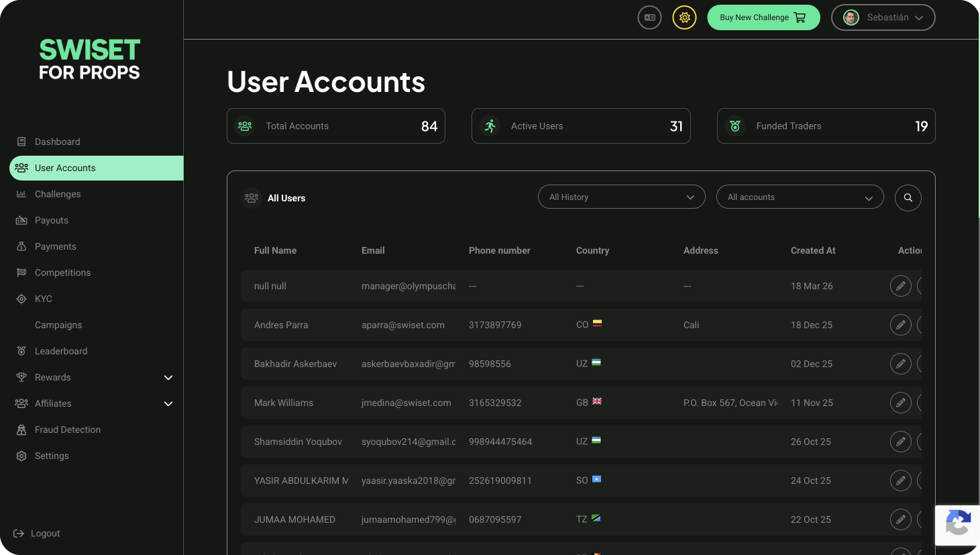Click the Rewards trophy icon

pyautogui.click(x=21, y=377)
